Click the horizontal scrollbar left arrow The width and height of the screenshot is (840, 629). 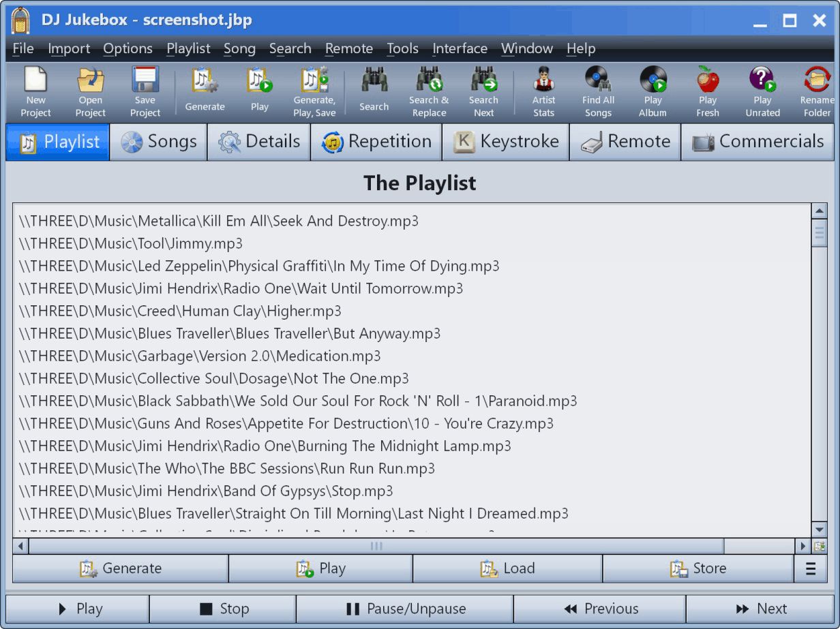[20, 546]
